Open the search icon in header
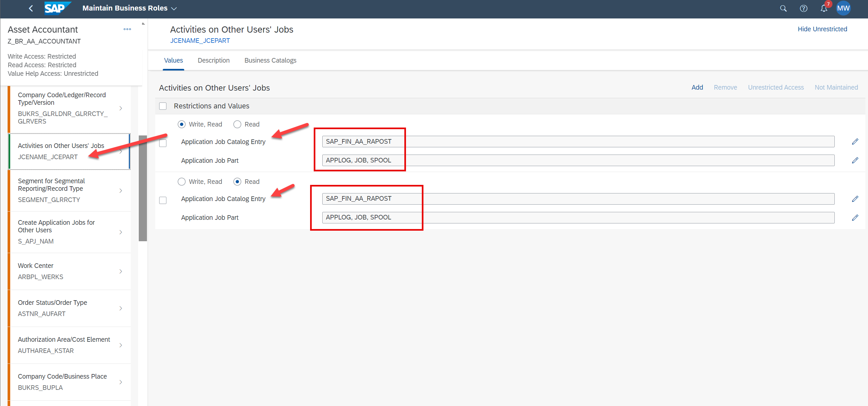Screen dimensions: 868x406 point(783,9)
